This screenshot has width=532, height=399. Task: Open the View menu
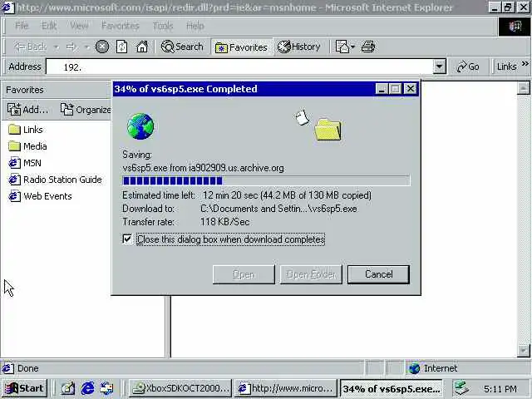coord(79,26)
